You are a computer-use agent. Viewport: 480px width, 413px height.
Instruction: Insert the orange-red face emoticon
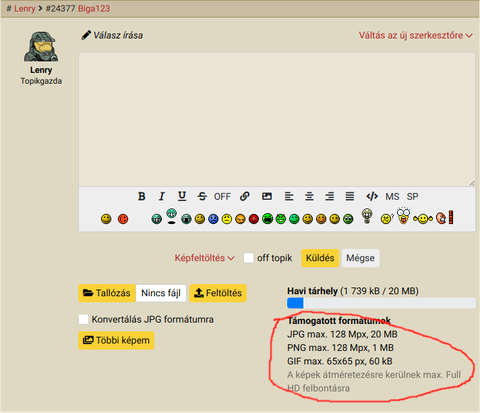[x=123, y=219]
